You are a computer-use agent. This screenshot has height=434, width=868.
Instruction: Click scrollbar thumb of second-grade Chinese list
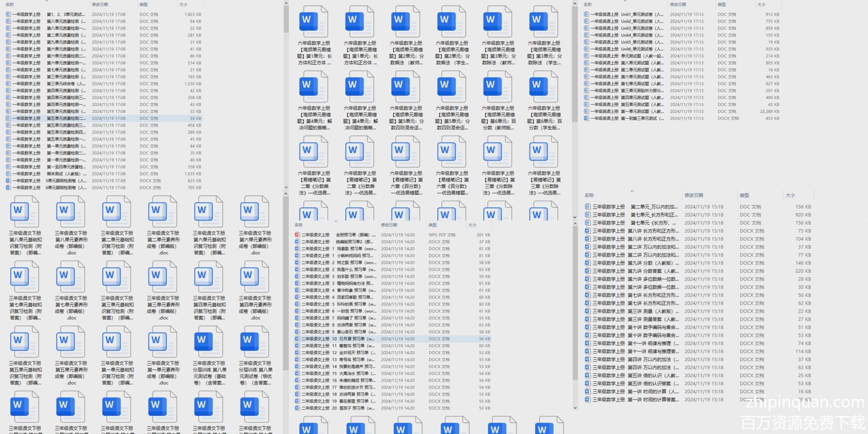pyautogui.click(x=575, y=304)
